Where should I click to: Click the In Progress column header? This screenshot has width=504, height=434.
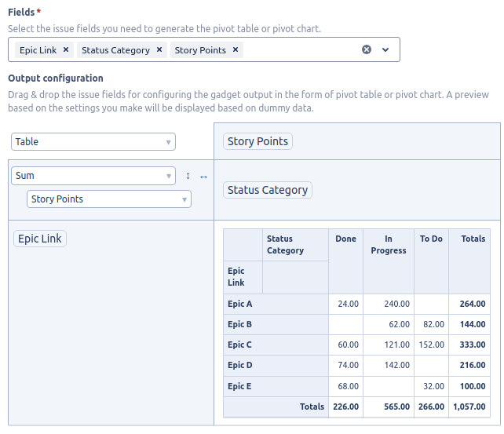[389, 261]
